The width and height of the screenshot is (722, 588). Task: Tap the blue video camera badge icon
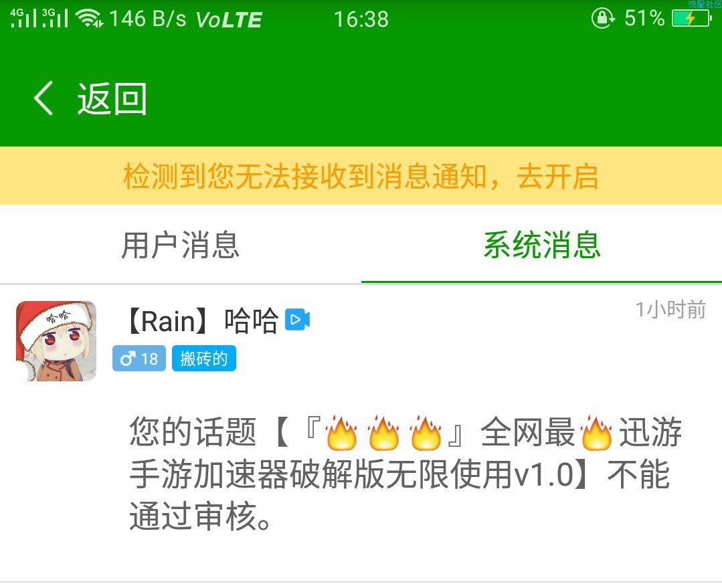pos(298,320)
